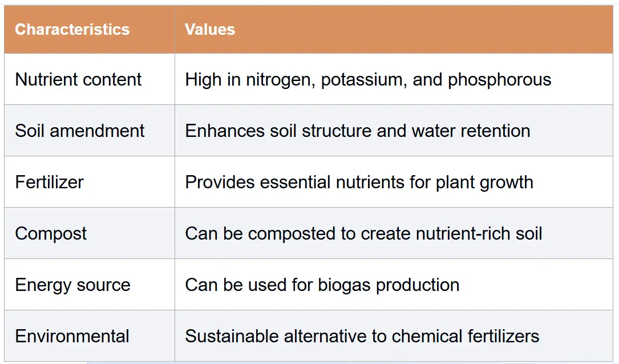Select the Energy source cell

click(90, 284)
